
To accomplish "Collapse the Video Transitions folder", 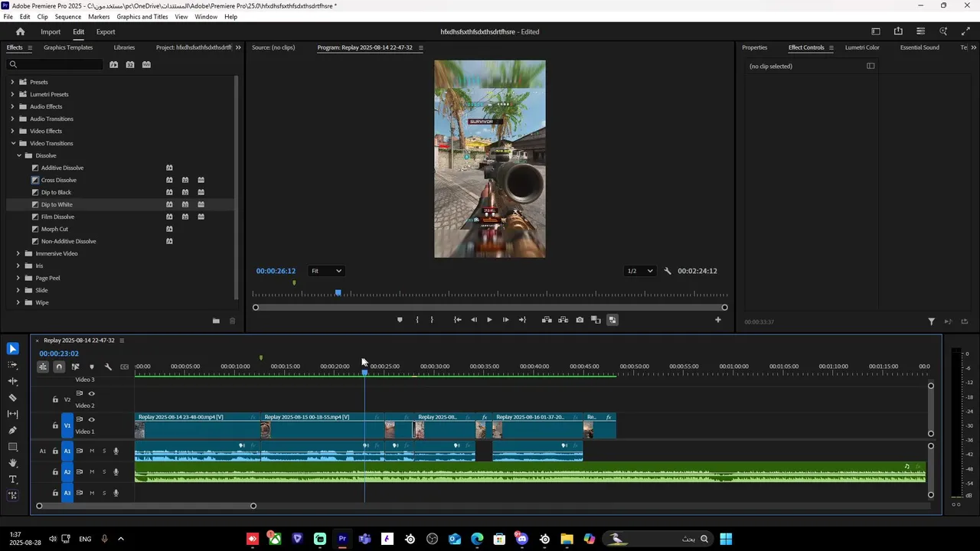I will pos(12,143).
